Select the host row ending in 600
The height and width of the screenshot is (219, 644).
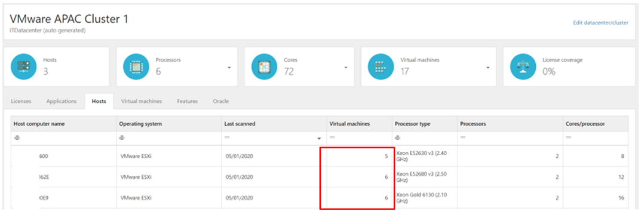coord(320,156)
